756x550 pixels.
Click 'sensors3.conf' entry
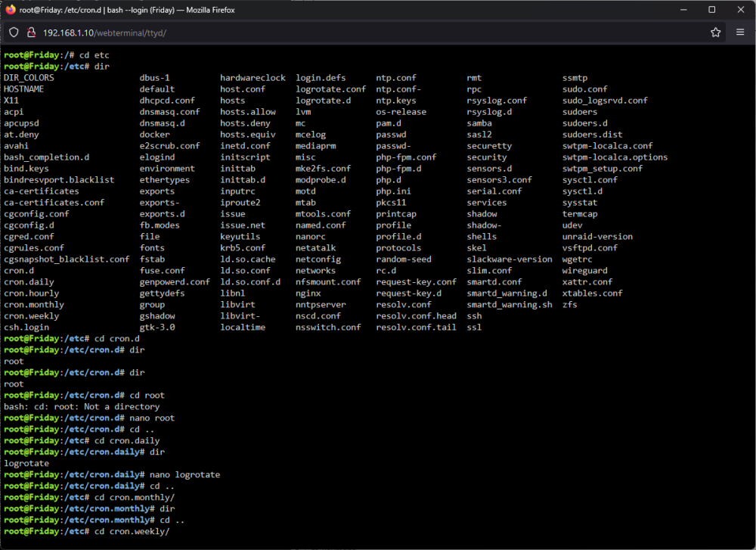(499, 180)
